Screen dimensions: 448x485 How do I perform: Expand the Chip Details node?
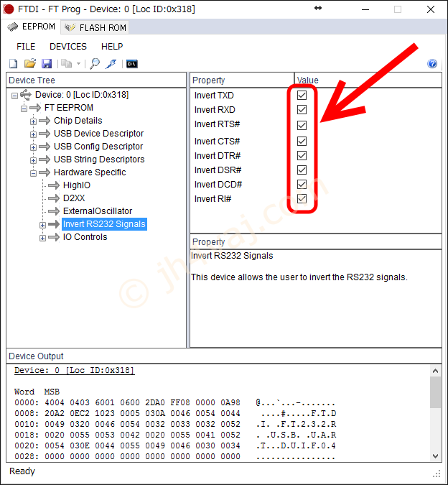point(33,121)
